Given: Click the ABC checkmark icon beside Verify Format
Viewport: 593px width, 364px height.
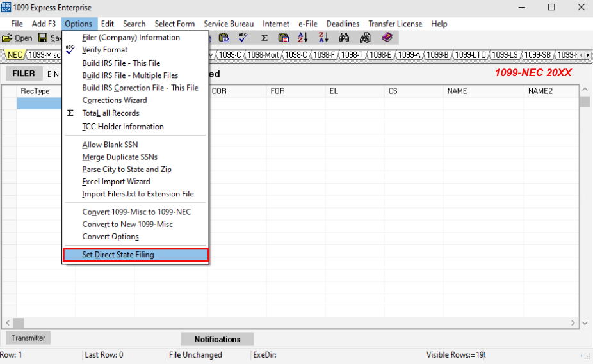Looking at the screenshot, I should [70, 49].
